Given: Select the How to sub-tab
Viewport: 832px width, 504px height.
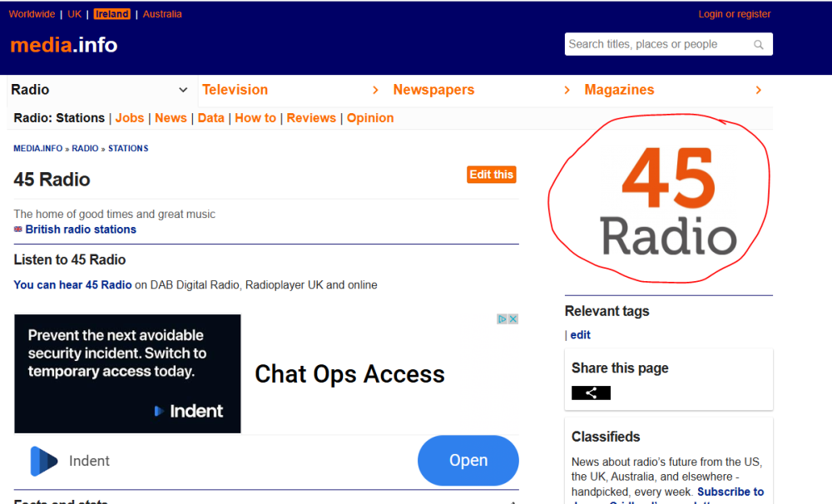Looking at the screenshot, I should pos(255,118).
